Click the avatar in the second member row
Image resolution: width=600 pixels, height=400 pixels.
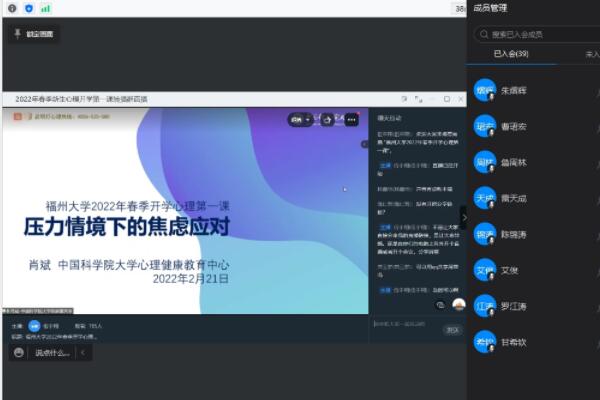pyautogui.click(x=485, y=126)
